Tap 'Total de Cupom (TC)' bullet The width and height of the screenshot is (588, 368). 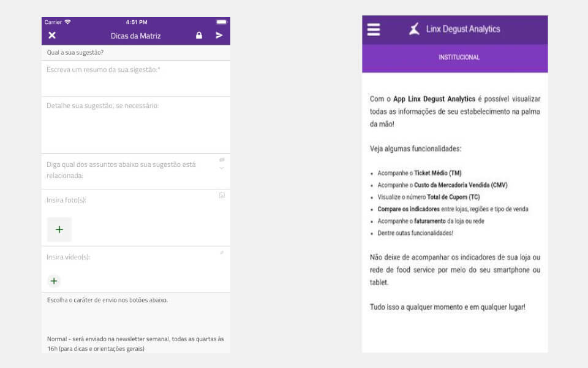point(429,197)
